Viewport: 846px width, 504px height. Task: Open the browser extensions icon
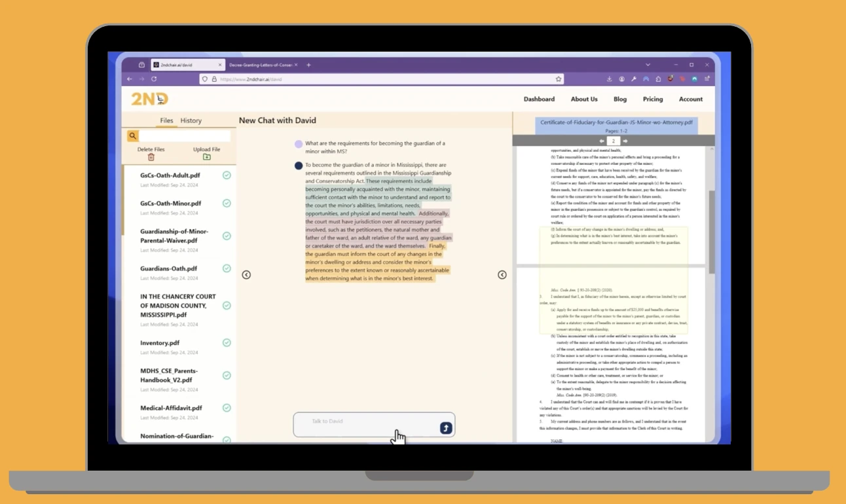click(x=658, y=79)
